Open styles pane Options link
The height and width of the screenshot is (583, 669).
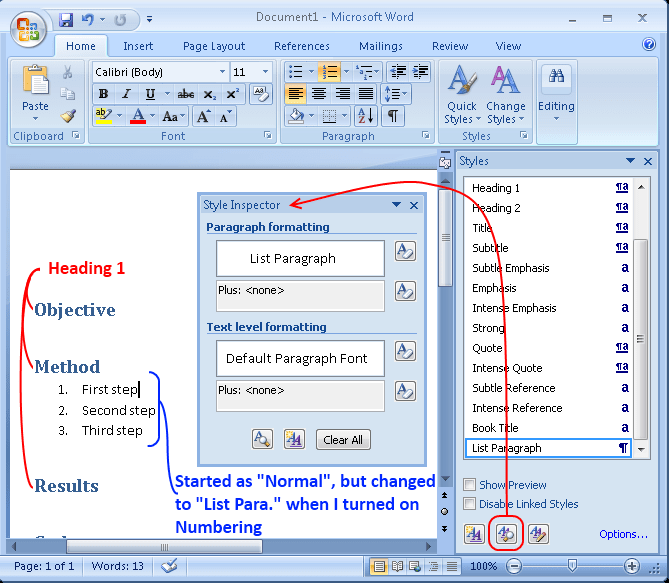[x=623, y=534]
